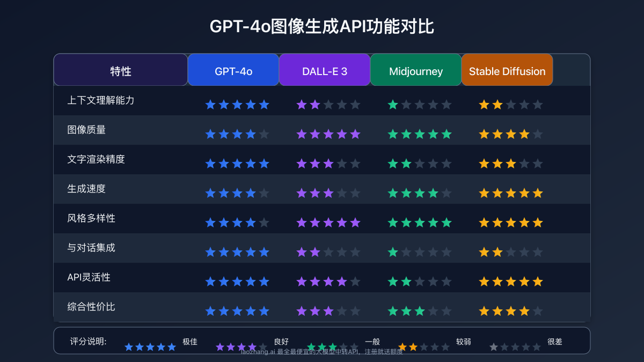Screen dimensions: 644x362
Task: Click the 特性 column header
Action: [x=121, y=70]
